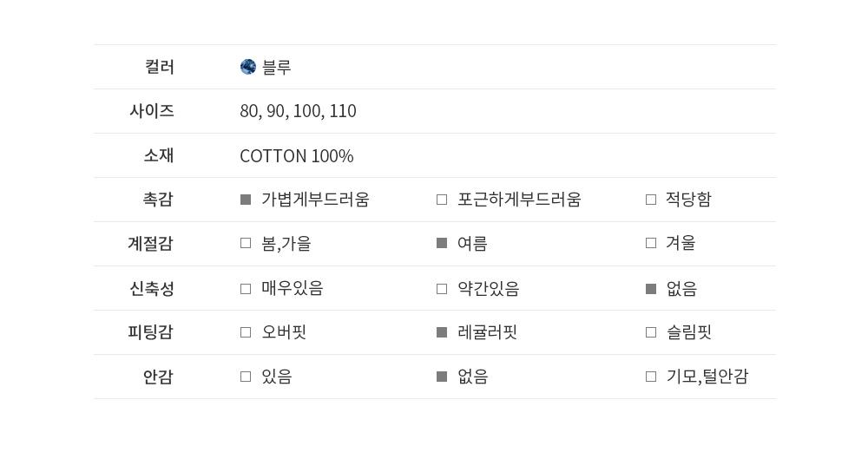The image size is (868, 472).
Task: Toggle the 없음 lining checkbox
Action: 442,377
